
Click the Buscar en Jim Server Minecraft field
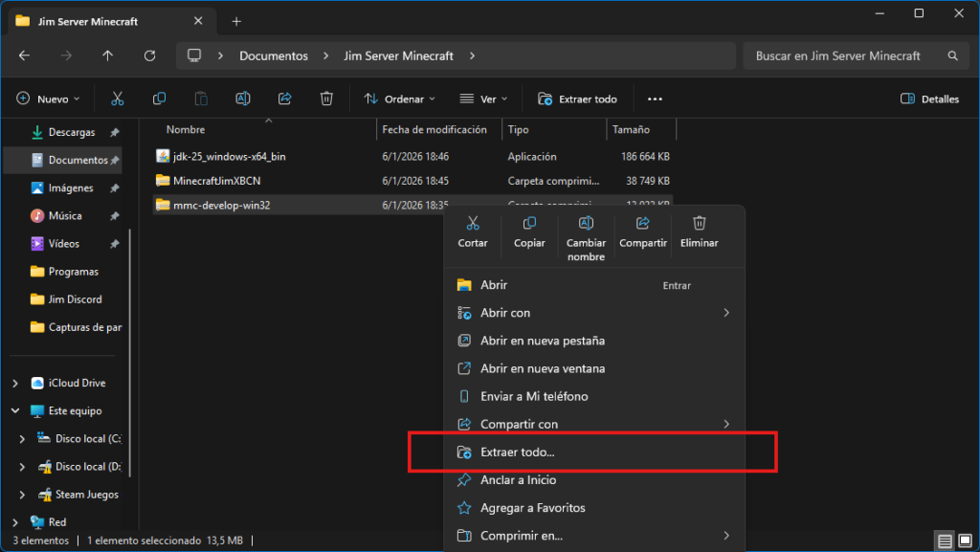click(x=842, y=55)
